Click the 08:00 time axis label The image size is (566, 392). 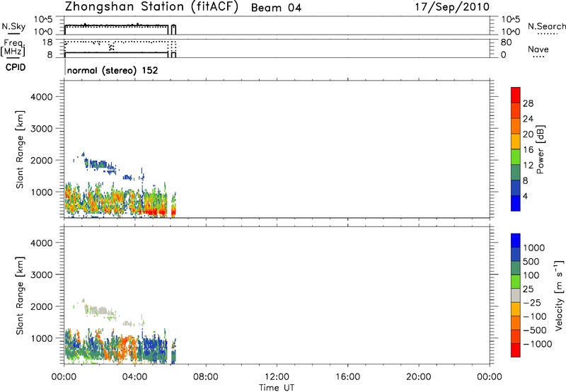click(x=206, y=377)
